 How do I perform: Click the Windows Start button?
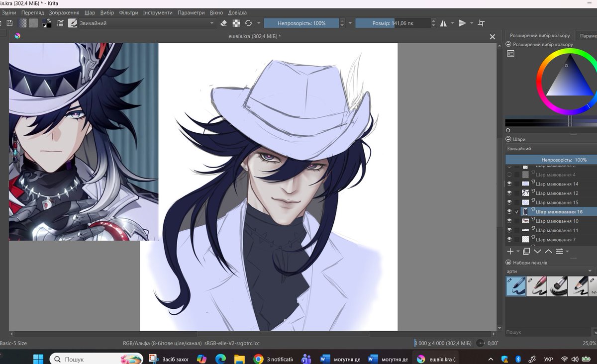click(x=38, y=359)
